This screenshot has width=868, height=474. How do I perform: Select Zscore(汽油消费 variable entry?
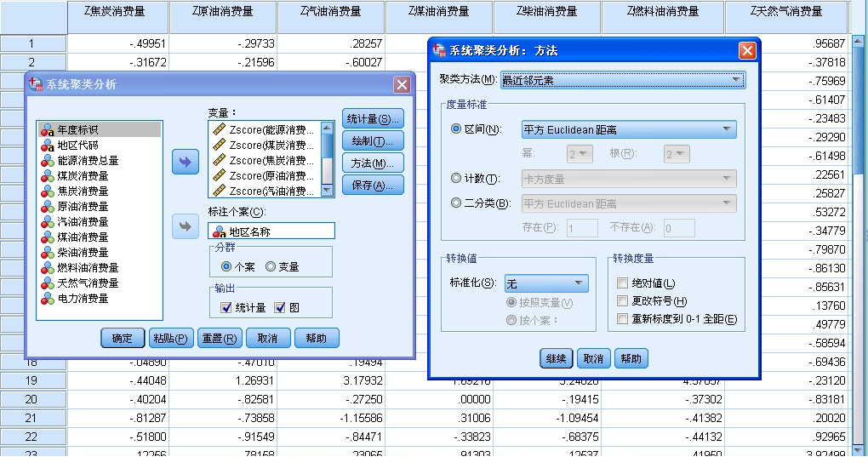click(x=266, y=191)
